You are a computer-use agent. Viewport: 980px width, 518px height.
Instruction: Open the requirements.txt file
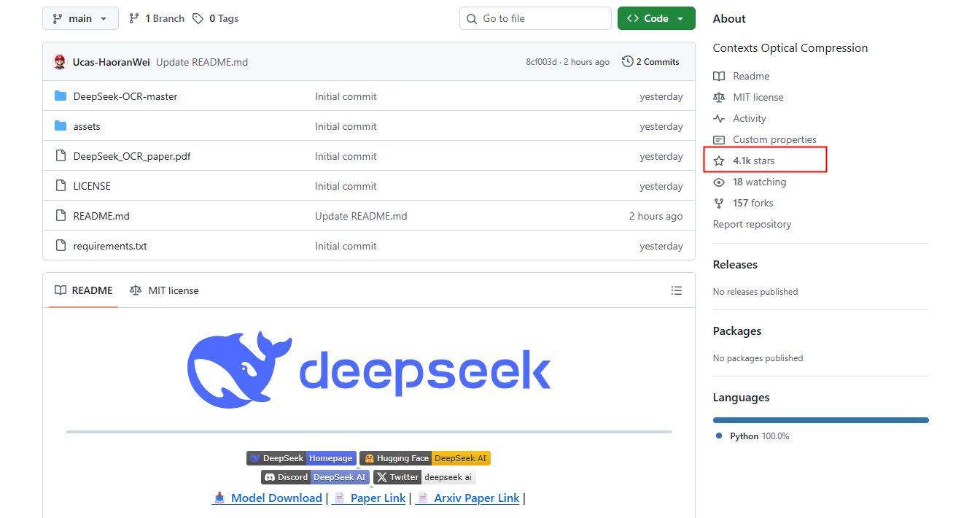click(x=110, y=246)
